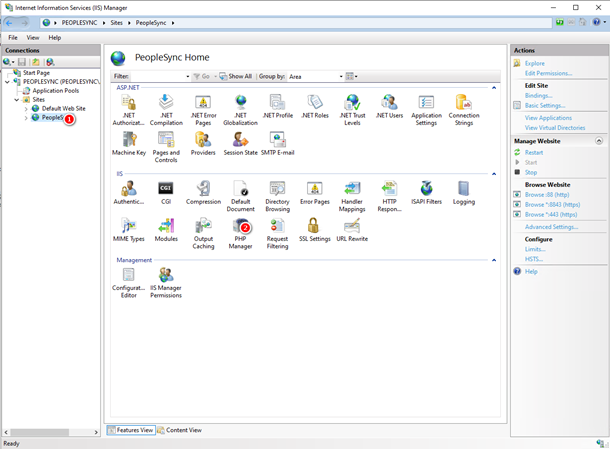
Task: Collapse PEOPLESYNC server tree node
Action: click(x=7, y=82)
